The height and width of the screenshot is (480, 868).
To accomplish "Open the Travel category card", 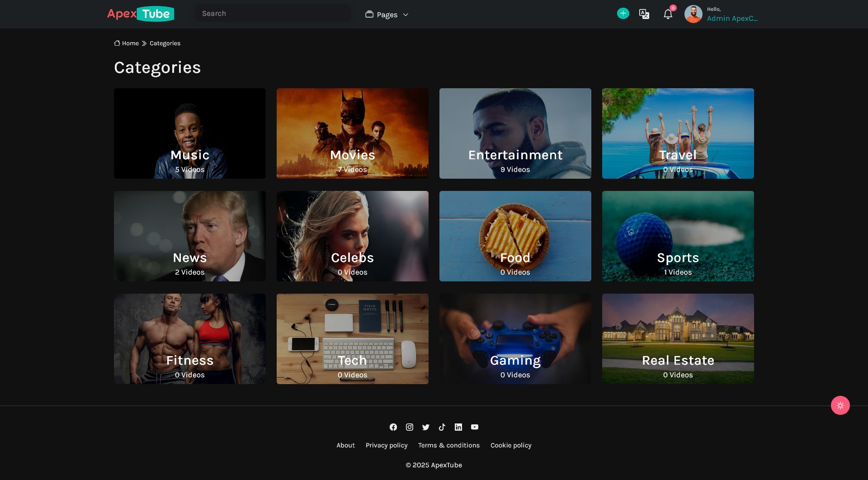I will click(678, 133).
